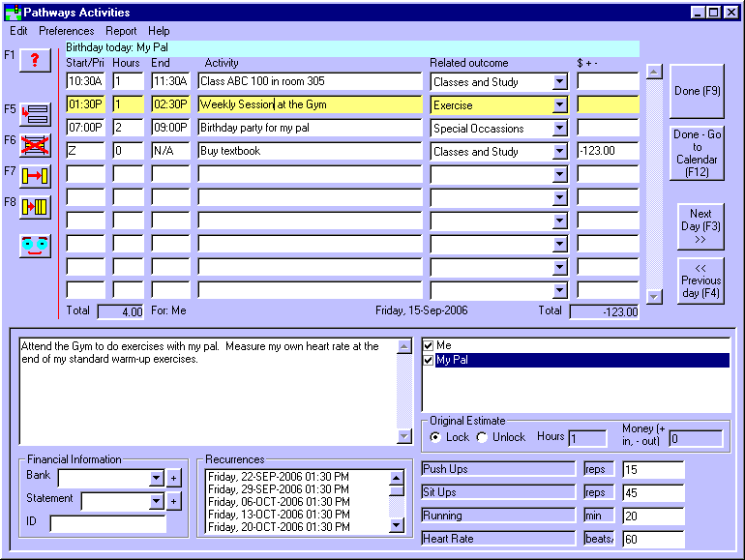Click the Sit Ups value field showing 45

click(x=653, y=492)
